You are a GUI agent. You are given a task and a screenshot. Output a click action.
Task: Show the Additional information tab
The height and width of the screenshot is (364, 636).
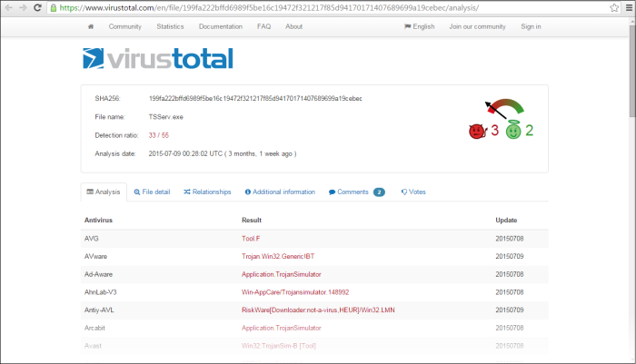click(x=279, y=192)
